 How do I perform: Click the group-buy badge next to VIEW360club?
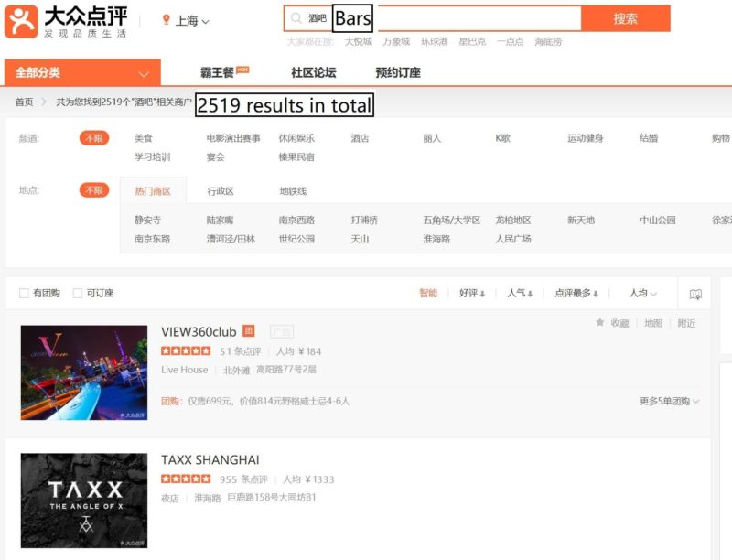[x=249, y=331]
